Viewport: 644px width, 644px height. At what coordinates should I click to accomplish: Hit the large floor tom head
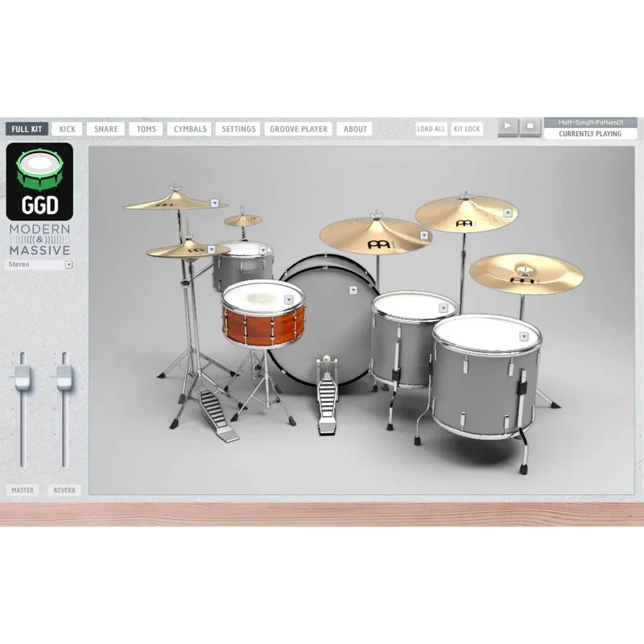point(486,333)
